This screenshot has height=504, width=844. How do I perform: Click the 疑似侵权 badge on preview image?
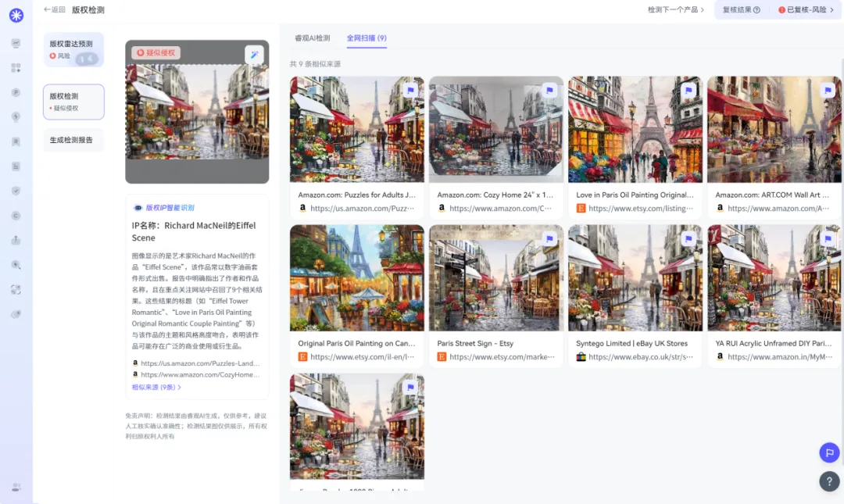coord(156,53)
